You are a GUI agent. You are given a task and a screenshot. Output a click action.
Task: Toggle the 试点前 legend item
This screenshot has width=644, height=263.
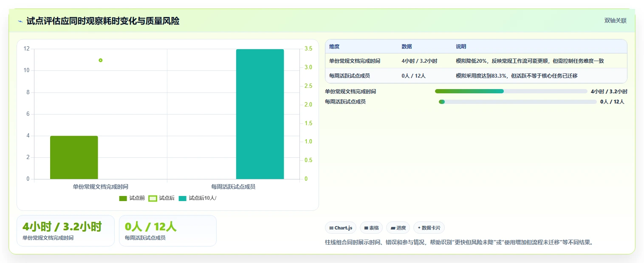point(132,198)
